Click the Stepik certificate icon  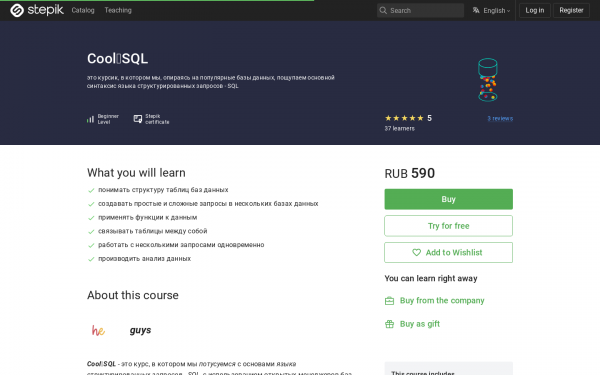click(x=138, y=119)
